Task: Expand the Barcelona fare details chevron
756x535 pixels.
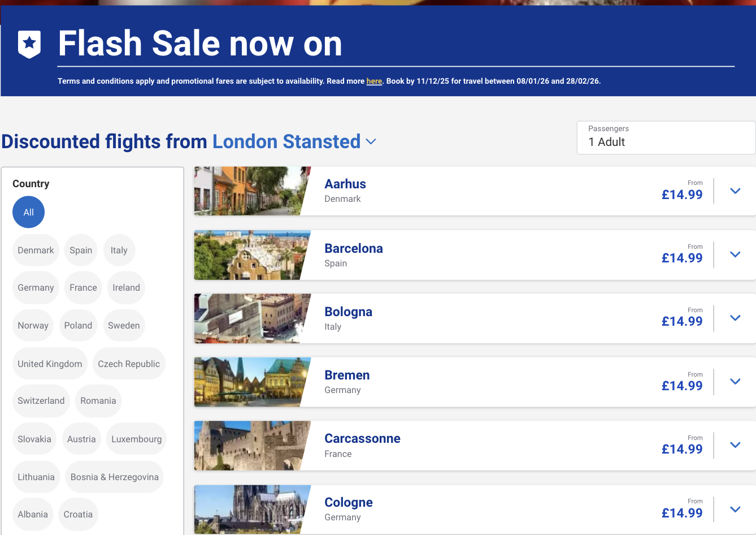Action: tap(735, 254)
